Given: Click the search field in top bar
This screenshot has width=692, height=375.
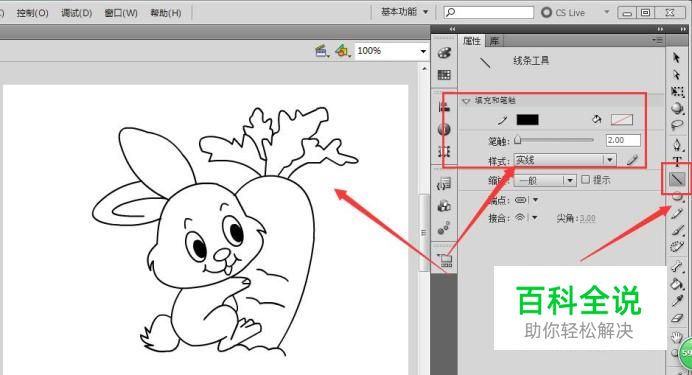Looking at the screenshot, I should point(489,12).
